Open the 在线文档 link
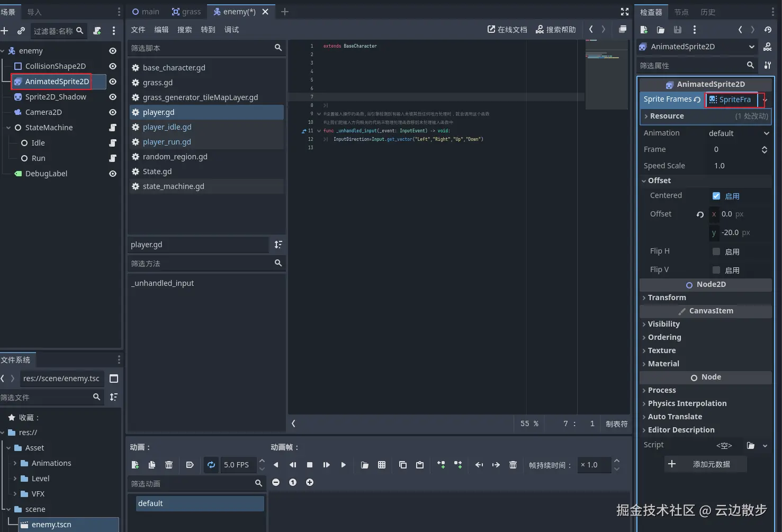The width and height of the screenshot is (782, 532). click(x=507, y=30)
